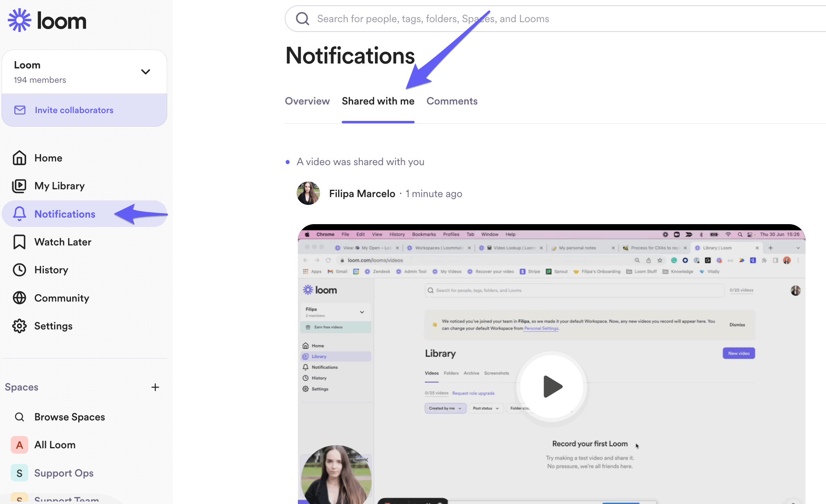Open My Library via its video-stack icon
This screenshot has height=504, width=826.
click(x=19, y=186)
